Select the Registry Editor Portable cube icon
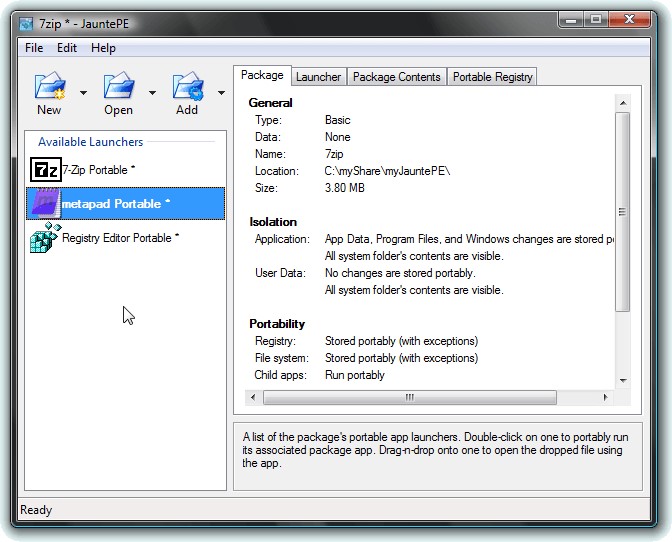 45,238
